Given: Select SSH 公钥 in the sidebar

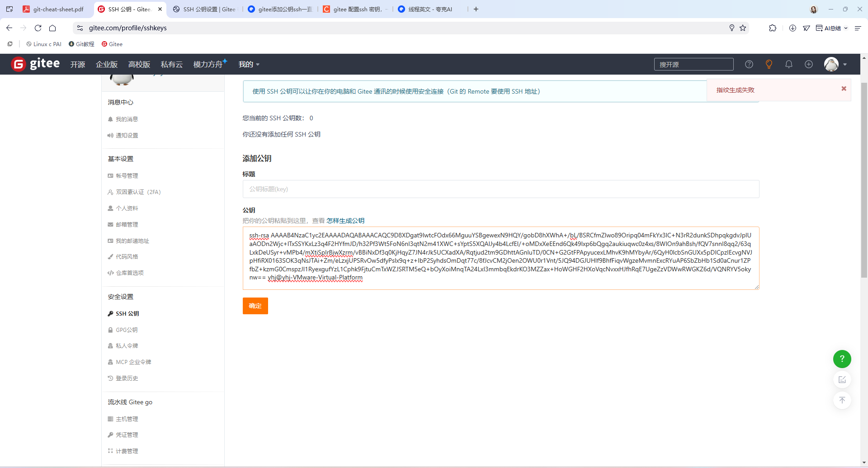Looking at the screenshot, I should (x=123, y=313).
